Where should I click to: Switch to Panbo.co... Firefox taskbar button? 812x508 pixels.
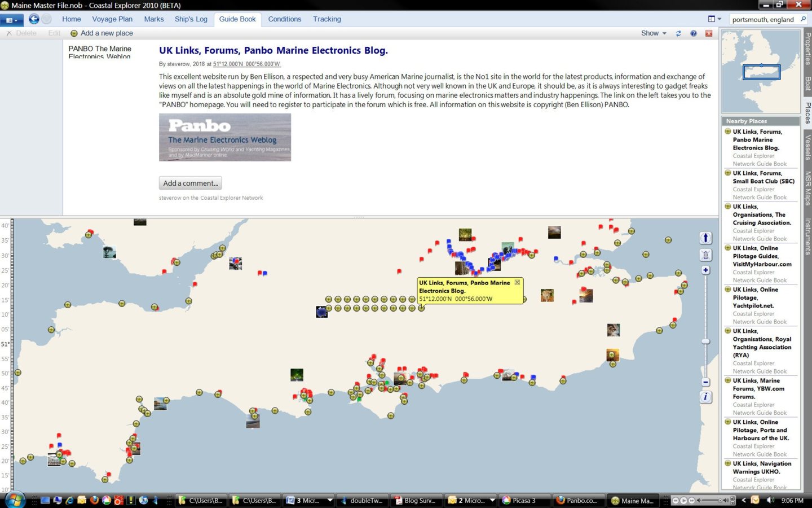[577, 500]
